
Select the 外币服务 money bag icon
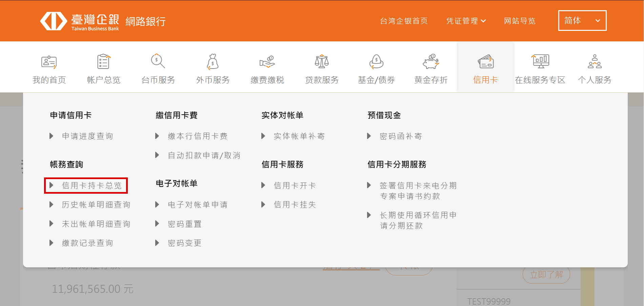pos(213,62)
